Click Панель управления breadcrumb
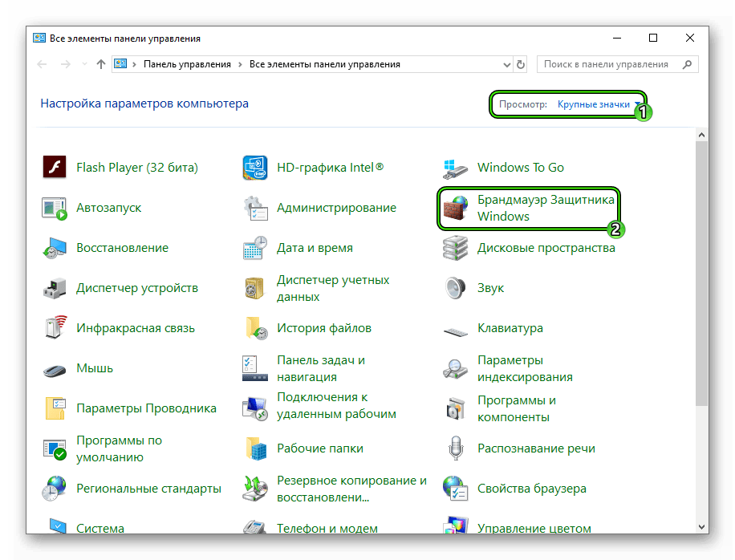Image resolution: width=735 pixels, height=560 pixels. [x=187, y=64]
